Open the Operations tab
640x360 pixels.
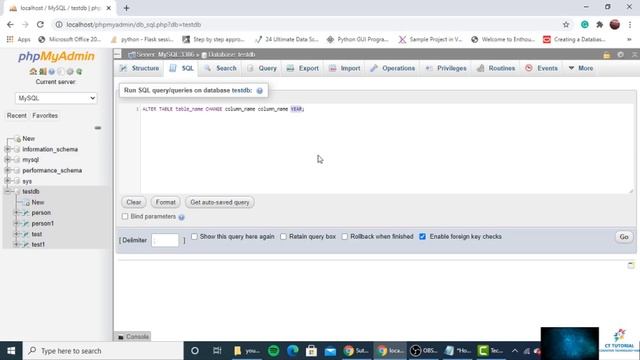[x=393, y=68]
